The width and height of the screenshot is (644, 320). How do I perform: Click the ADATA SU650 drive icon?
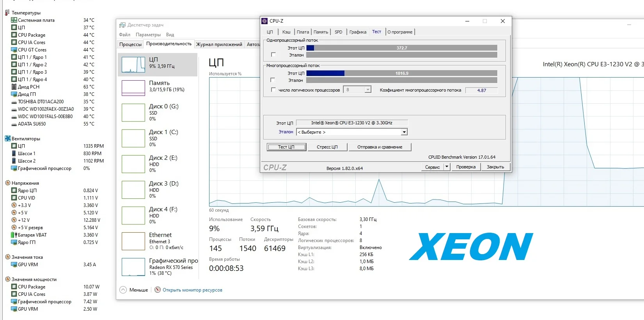pyautogui.click(x=14, y=124)
